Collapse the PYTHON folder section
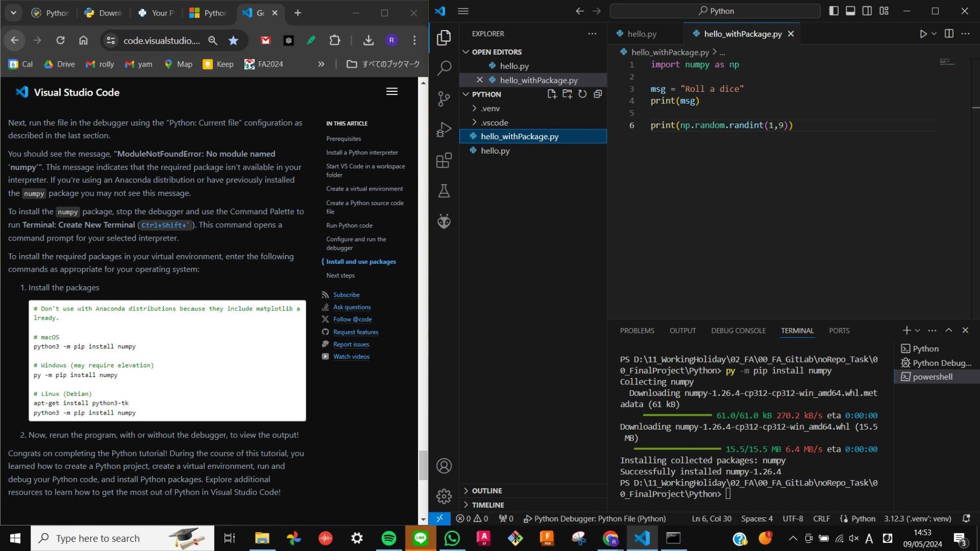 [x=486, y=94]
